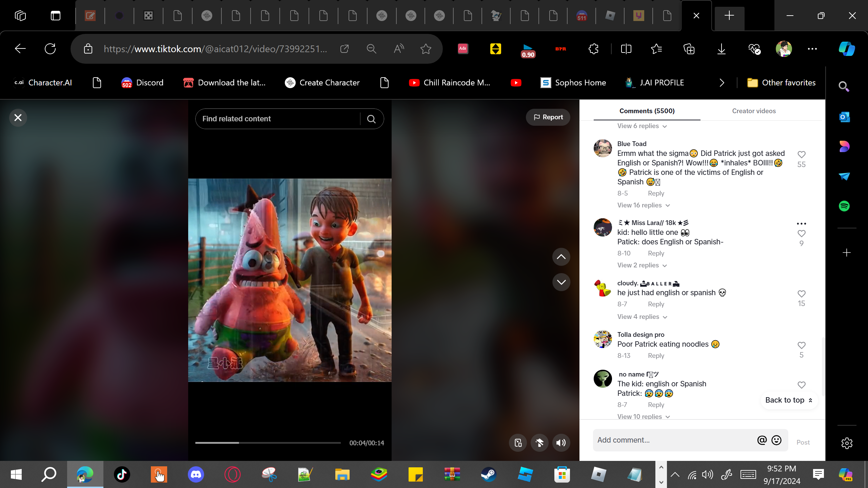Open emoji picker in comment box
This screenshot has height=488, width=868.
coord(776,440)
